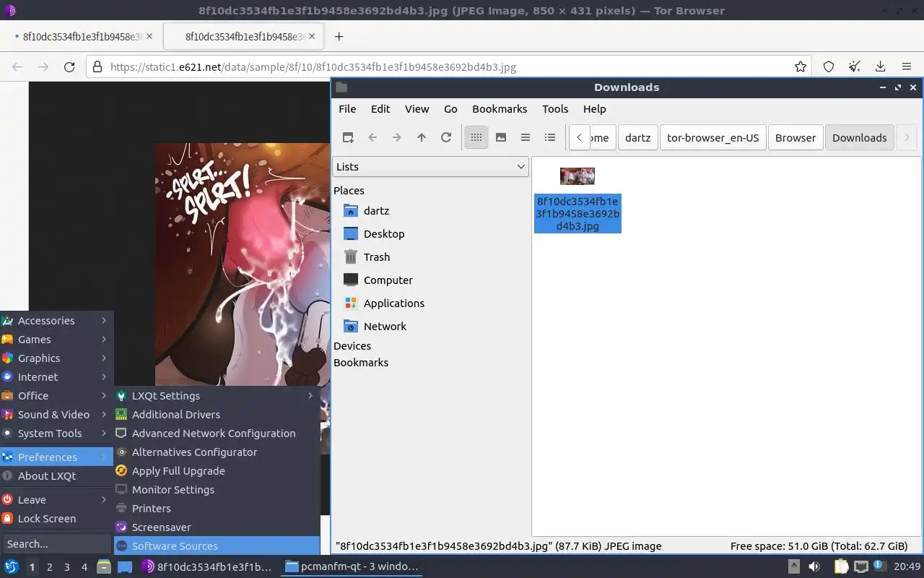Switch to virtual desktop 3
Viewport: 924px width, 578px height.
67,567
